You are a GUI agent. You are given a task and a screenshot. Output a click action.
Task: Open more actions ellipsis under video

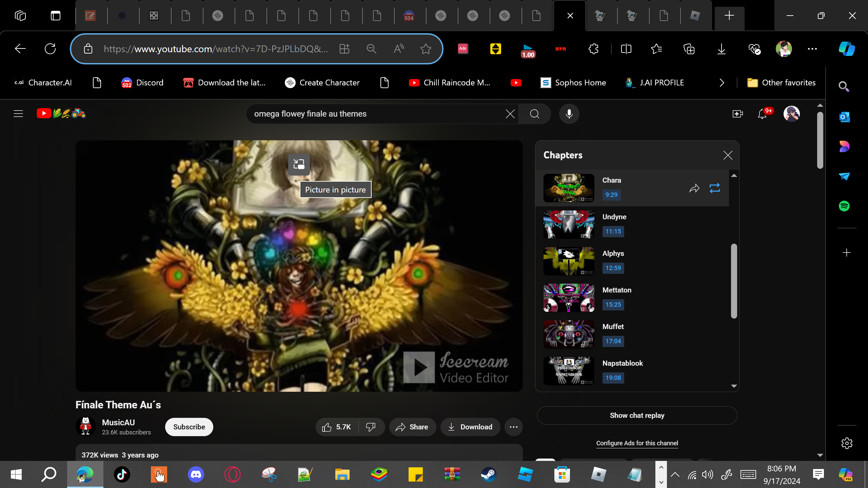click(x=513, y=427)
